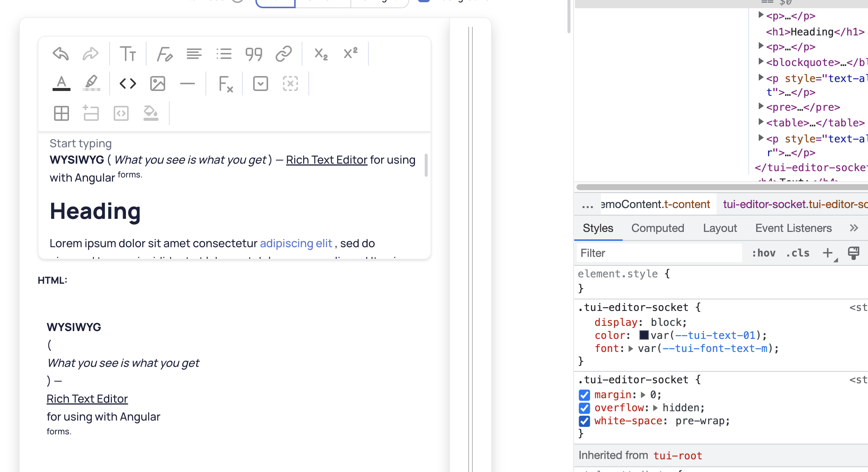Image resolution: width=868 pixels, height=472 pixels.
Task: Insert a table using the table icon
Action: pos(62,113)
